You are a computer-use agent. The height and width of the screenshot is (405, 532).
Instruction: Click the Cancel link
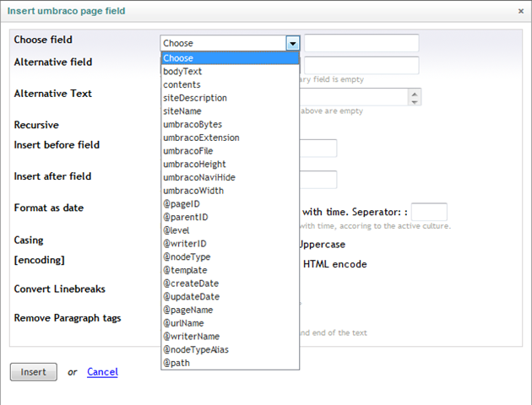click(x=102, y=372)
